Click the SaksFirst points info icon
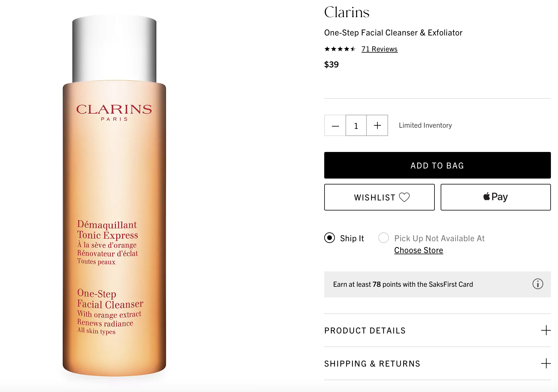558x392 pixels. point(538,284)
